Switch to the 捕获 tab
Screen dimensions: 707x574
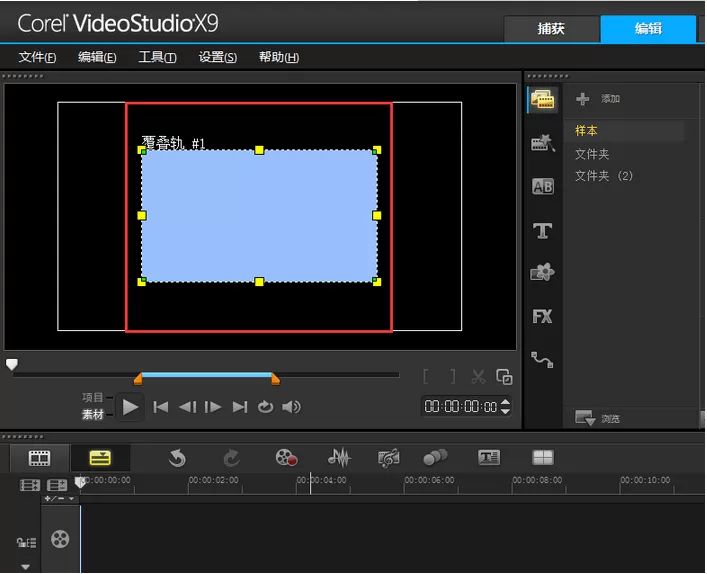[x=551, y=29]
